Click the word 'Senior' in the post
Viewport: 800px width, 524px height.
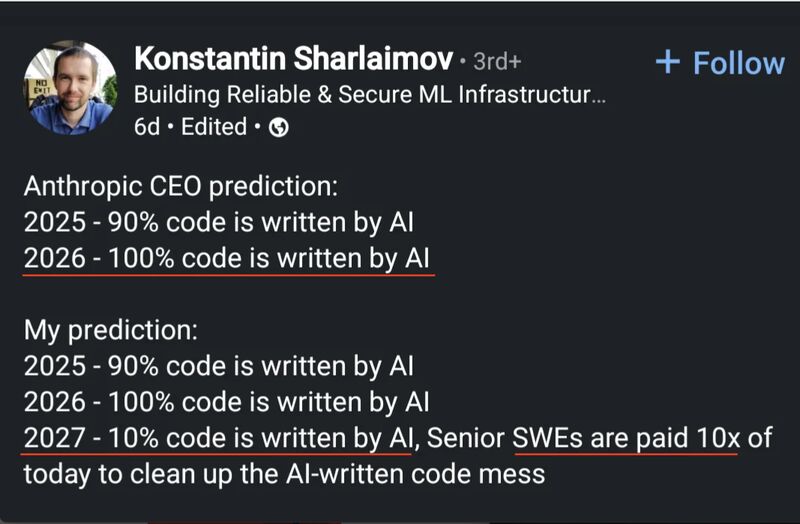click(466, 438)
